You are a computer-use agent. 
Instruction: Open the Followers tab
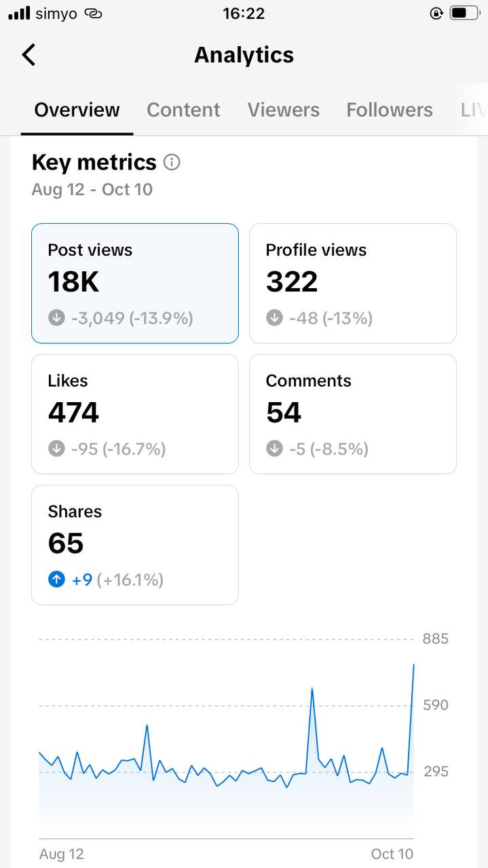tap(390, 110)
